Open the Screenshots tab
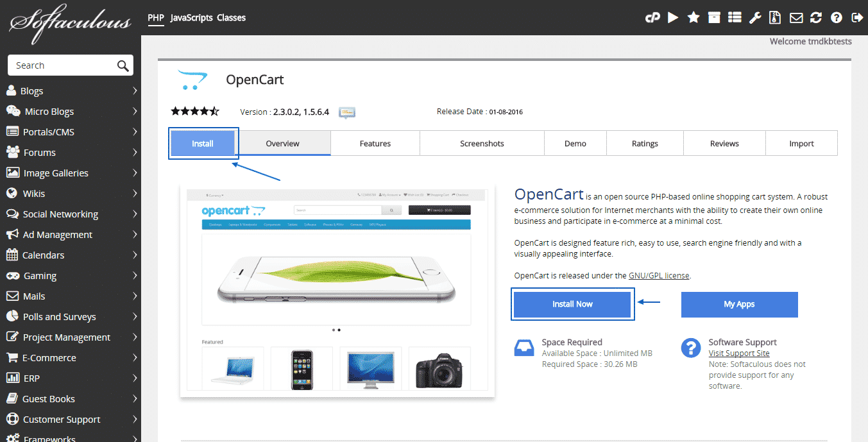The image size is (868, 442). (482, 144)
